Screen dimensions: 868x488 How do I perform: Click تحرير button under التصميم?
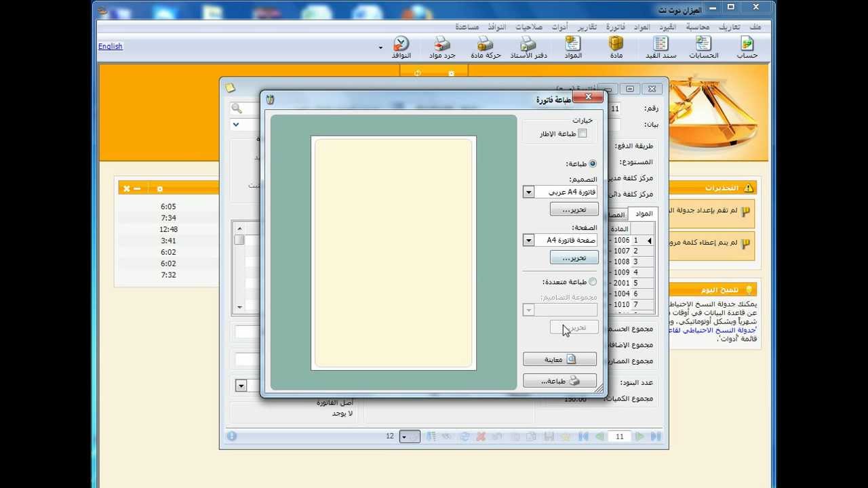[574, 209]
